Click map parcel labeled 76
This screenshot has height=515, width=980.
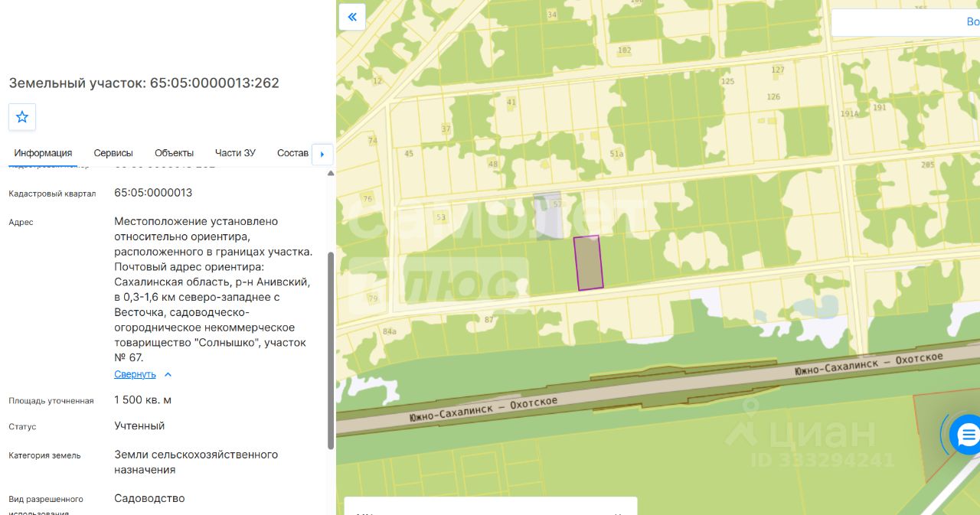coord(368,199)
